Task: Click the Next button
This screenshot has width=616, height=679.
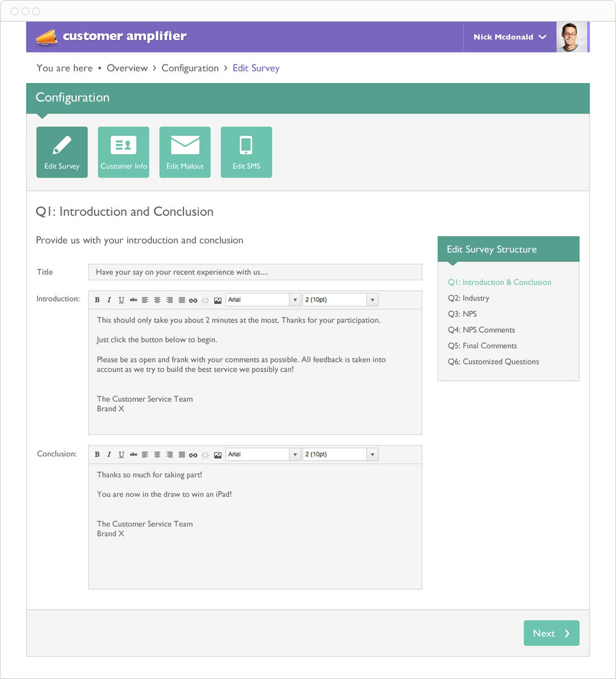Action: pyautogui.click(x=551, y=633)
